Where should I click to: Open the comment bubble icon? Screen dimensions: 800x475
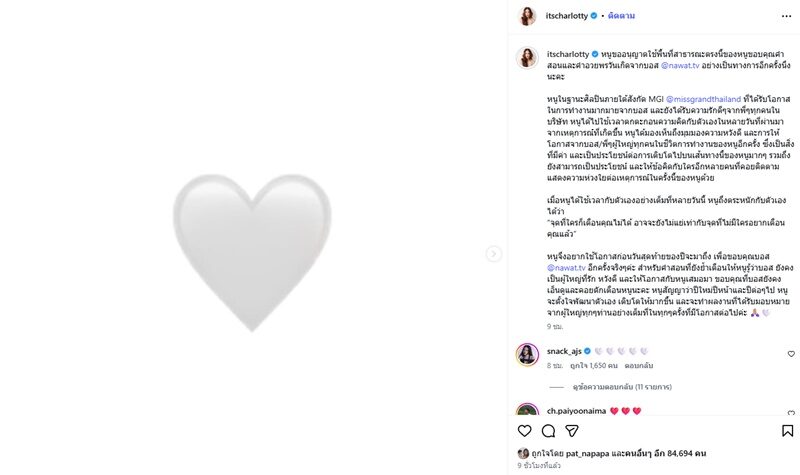click(x=548, y=431)
